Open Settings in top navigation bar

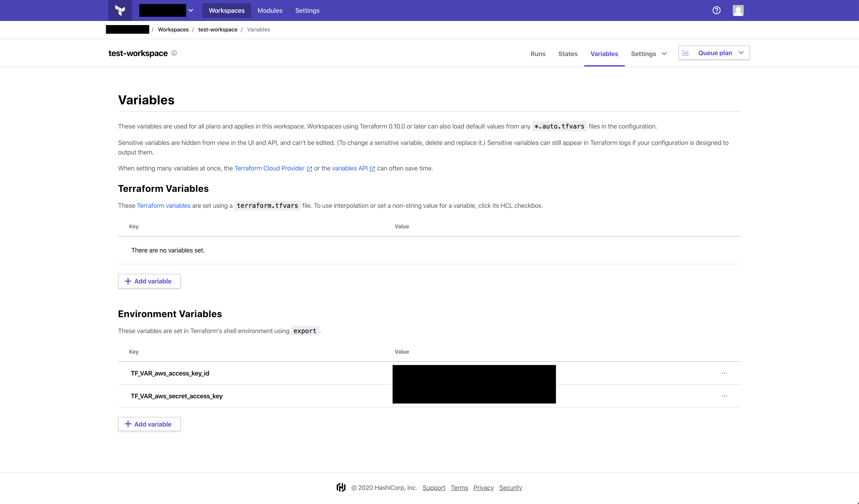point(307,10)
